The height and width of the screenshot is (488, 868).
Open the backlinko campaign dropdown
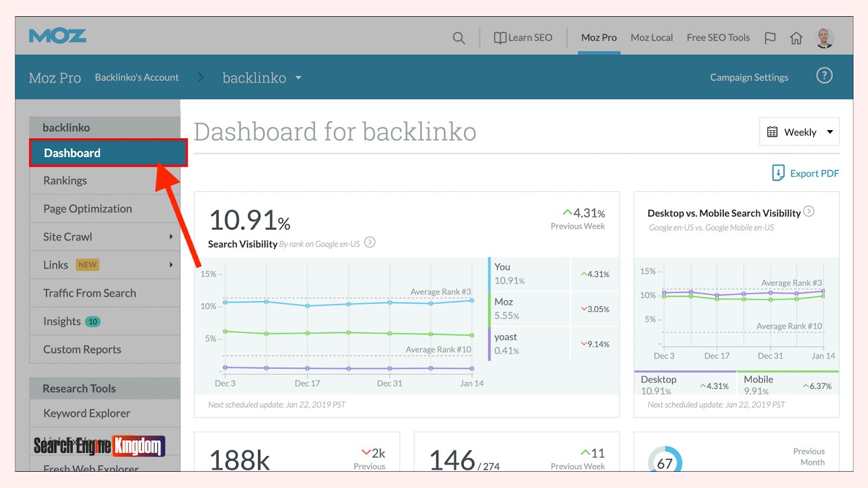[262, 78]
